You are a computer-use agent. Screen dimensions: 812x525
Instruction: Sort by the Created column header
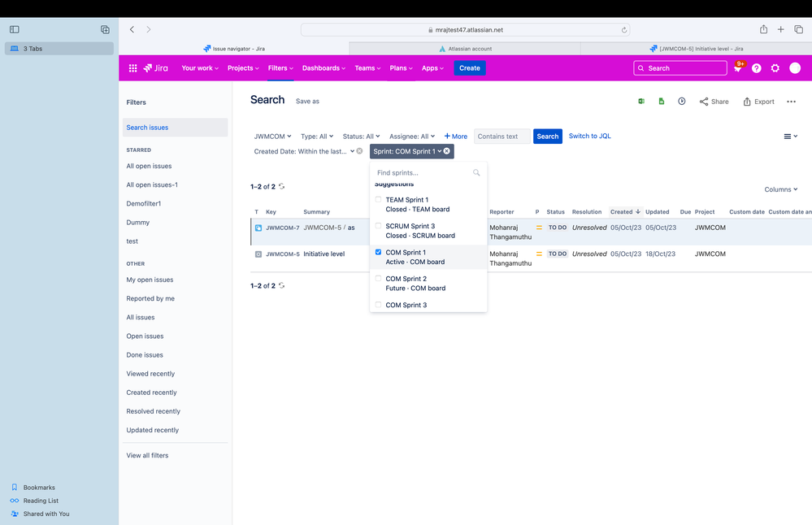[625, 212]
